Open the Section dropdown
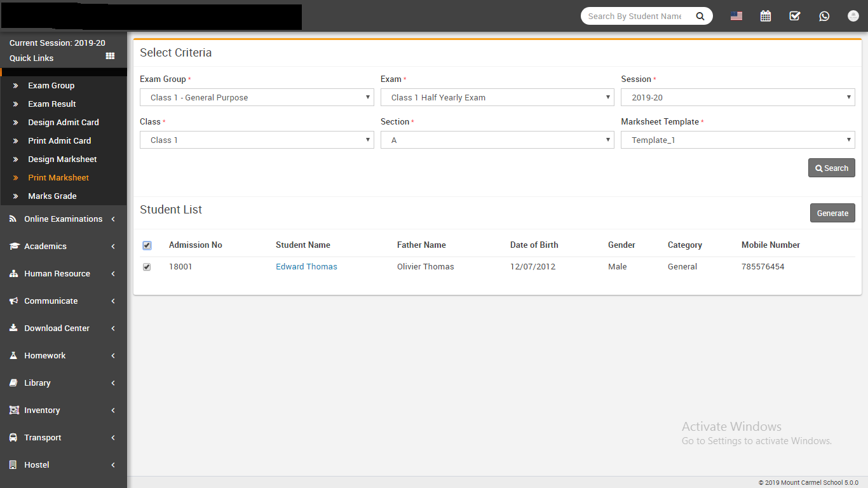The image size is (868, 488). click(x=497, y=140)
